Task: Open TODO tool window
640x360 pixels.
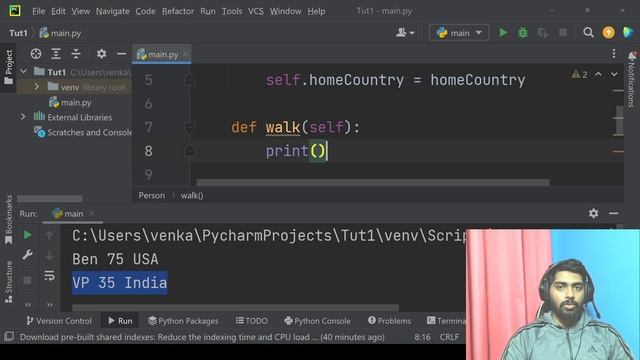Action: 252,321
